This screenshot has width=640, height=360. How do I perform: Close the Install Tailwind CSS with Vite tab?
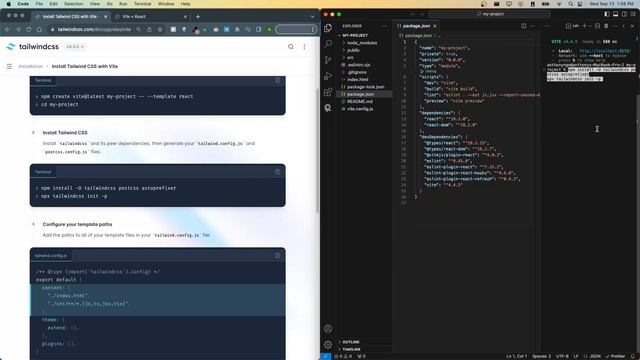[x=105, y=17]
